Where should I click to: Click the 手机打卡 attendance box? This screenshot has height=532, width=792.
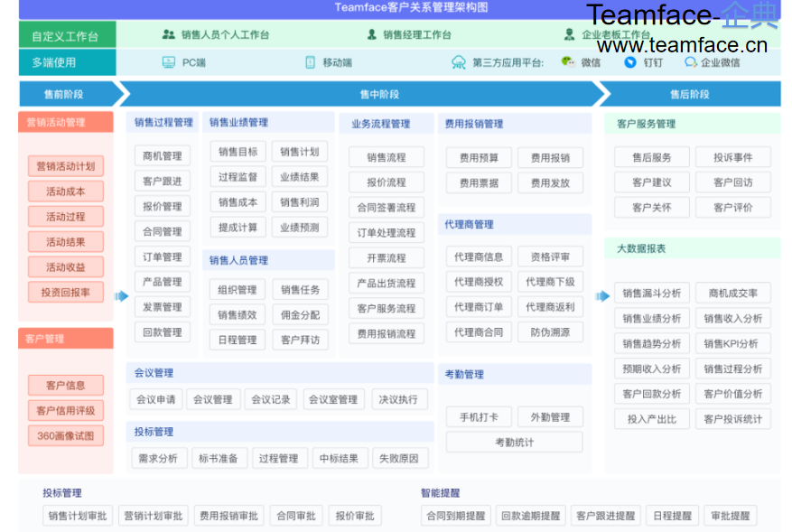478,417
